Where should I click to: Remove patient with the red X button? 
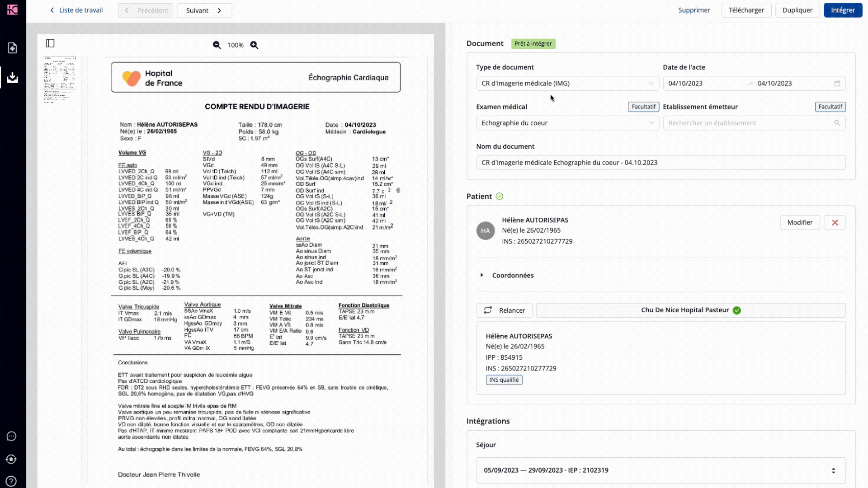835,222
